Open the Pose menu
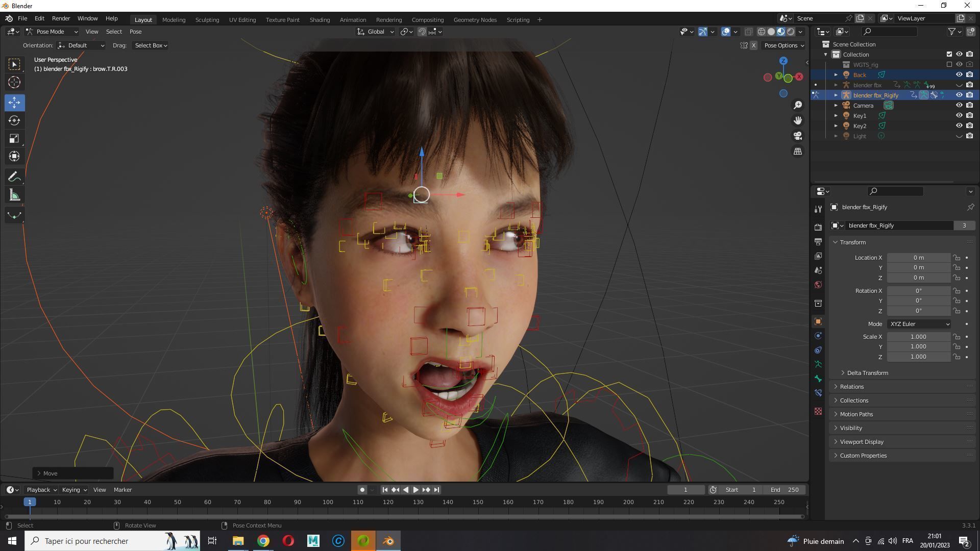 tap(135, 32)
